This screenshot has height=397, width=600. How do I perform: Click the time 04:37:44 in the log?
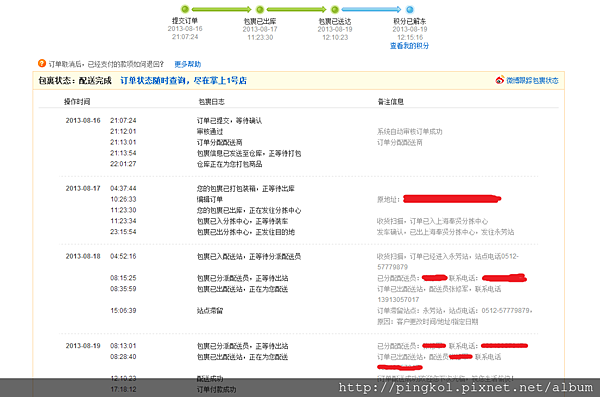point(123,188)
